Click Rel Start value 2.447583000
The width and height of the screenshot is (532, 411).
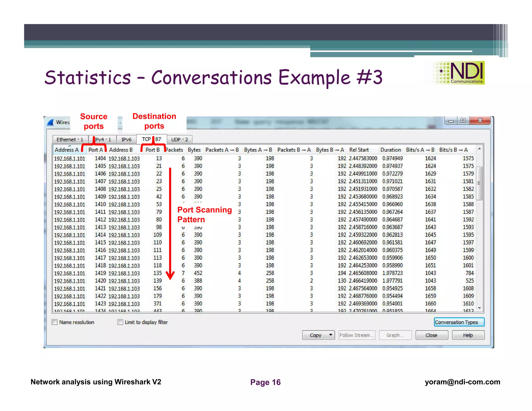click(x=363, y=158)
